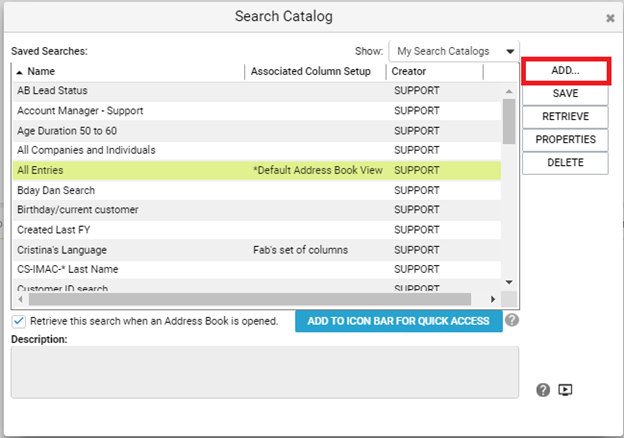The height and width of the screenshot is (438, 624).
Task: Click the list scroll-up arrow
Action: (509, 91)
